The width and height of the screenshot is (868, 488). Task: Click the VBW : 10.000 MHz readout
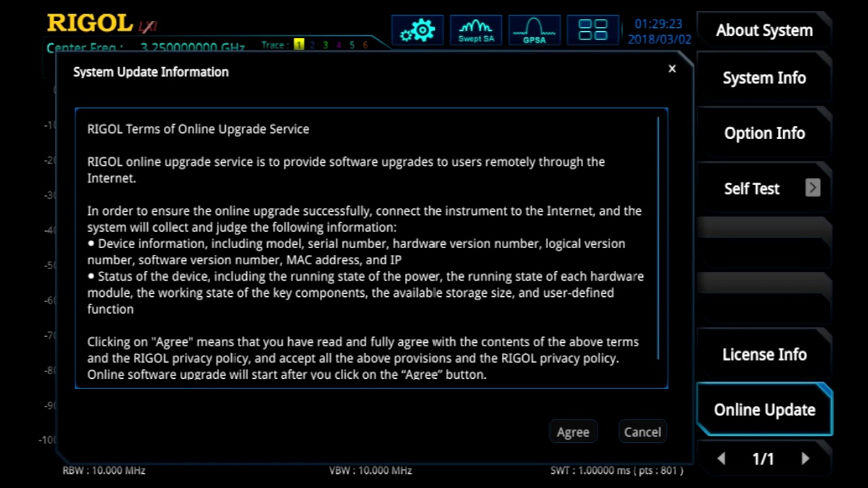pyautogui.click(x=370, y=470)
